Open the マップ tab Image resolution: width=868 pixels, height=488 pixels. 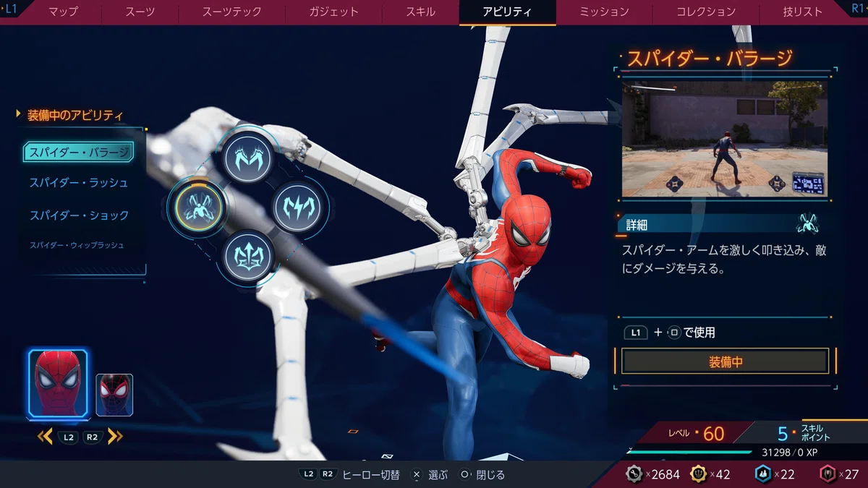click(63, 12)
